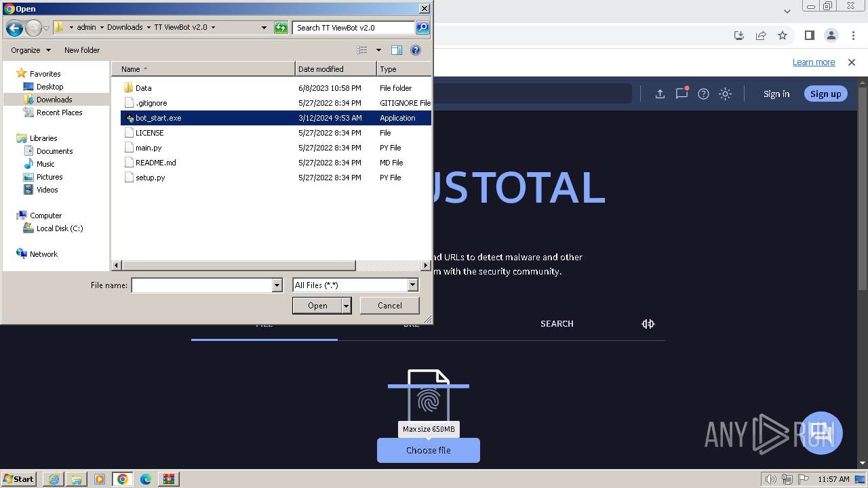Click Sign in link
The image size is (868, 488).
click(x=776, y=94)
